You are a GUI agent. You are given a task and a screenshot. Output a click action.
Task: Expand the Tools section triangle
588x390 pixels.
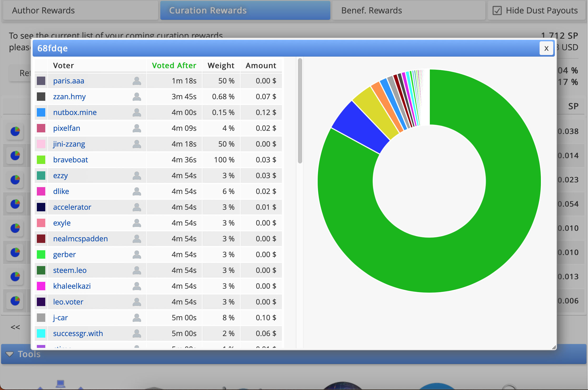9,354
